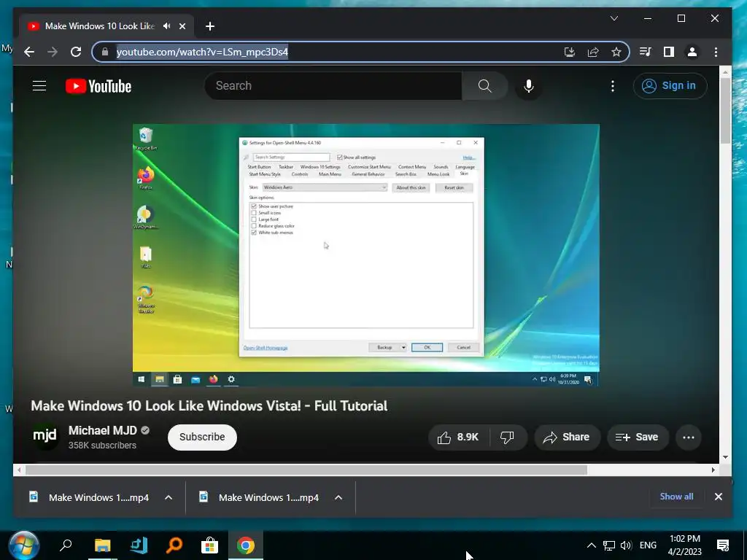Viewport: 747px width, 560px height.
Task: Install the app via address bar icon
Action: tap(569, 52)
